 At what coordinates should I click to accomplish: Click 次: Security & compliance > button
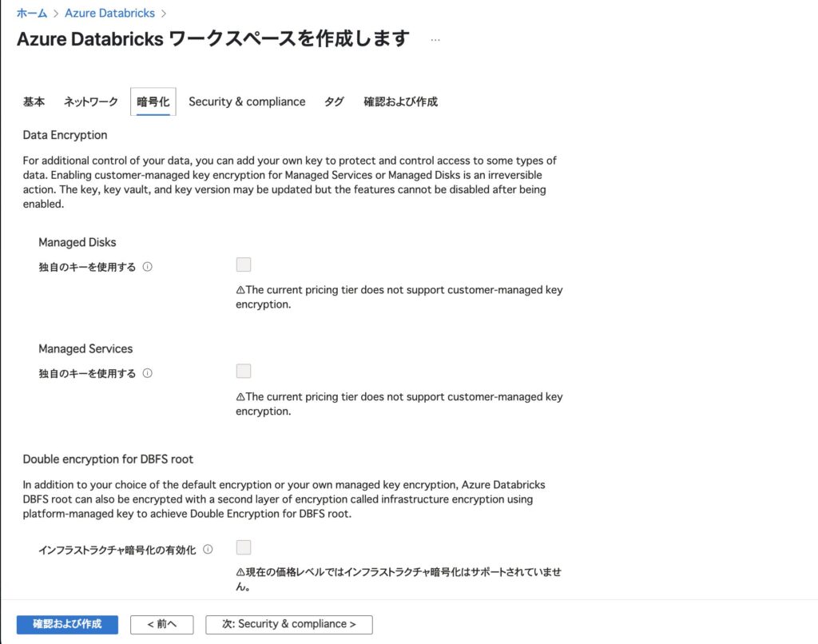pos(289,624)
